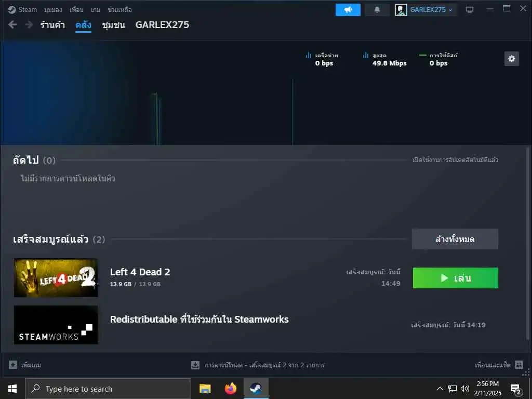Click the disk usage legend line icon
The width and height of the screenshot is (532, 399).
(423, 55)
